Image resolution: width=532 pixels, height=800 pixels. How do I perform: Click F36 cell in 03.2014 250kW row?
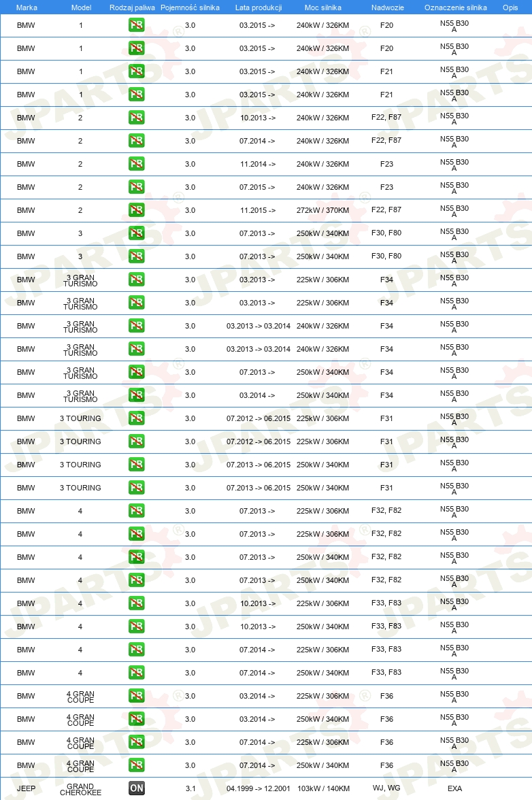coord(386,719)
